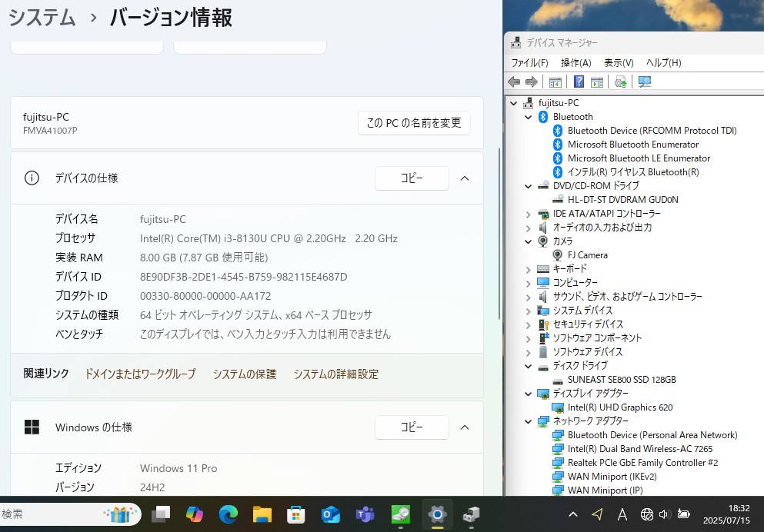The height and width of the screenshot is (532, 764).
Task: Switch to Settings via taskbar gear icon
Action: [x=438, y=514]
